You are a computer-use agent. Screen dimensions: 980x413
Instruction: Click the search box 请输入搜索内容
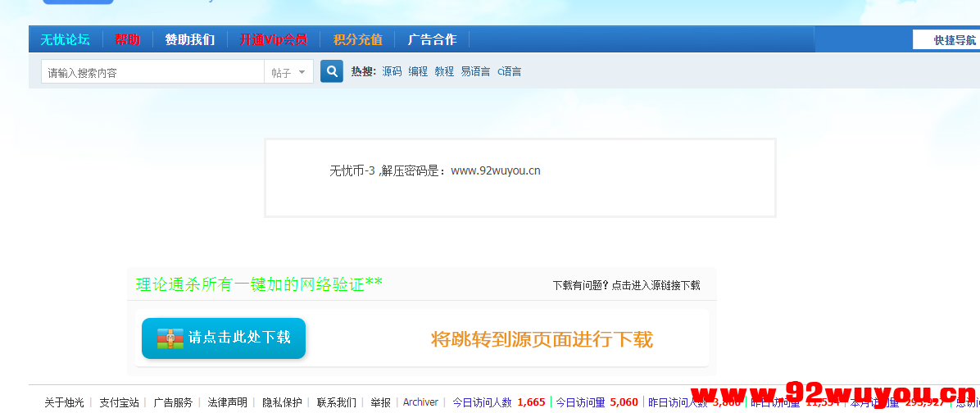[x=152, y=72]
